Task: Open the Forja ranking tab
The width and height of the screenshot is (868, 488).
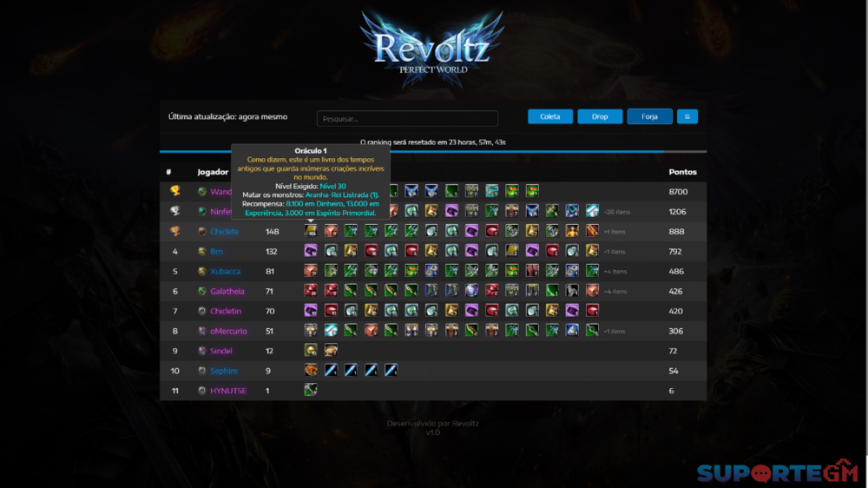Action: [649, 116]
